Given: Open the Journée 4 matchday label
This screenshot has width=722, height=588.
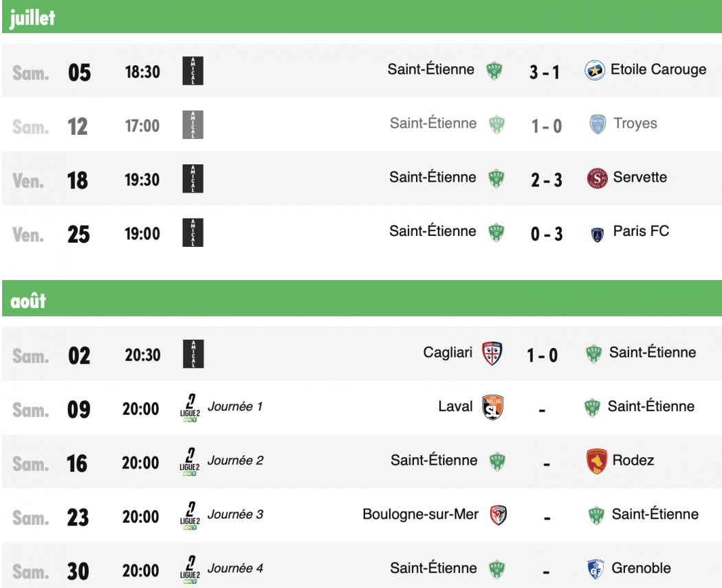Looking at the screenshot, I should [x=235, y=568].
